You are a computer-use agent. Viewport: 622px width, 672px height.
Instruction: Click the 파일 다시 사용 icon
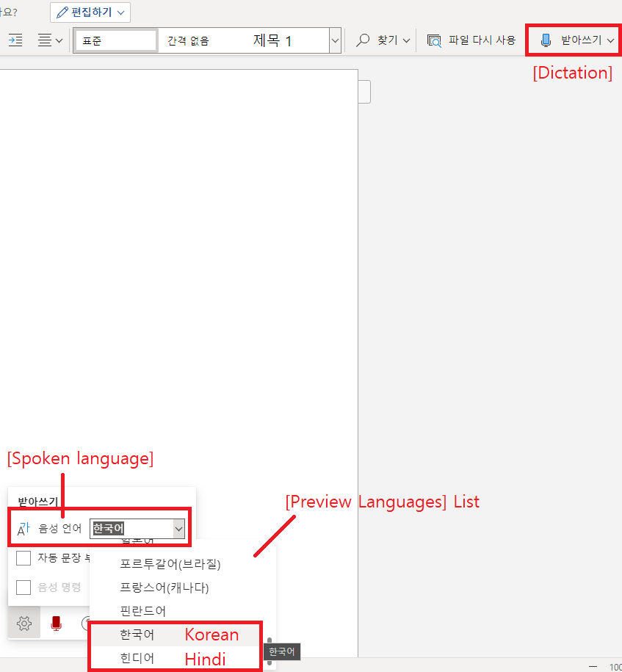click(434, 40)
